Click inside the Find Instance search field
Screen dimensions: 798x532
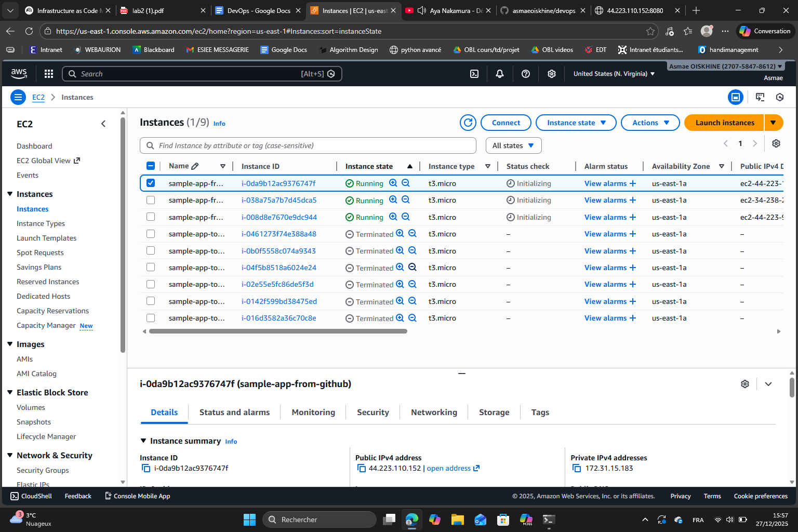point(308,145)
